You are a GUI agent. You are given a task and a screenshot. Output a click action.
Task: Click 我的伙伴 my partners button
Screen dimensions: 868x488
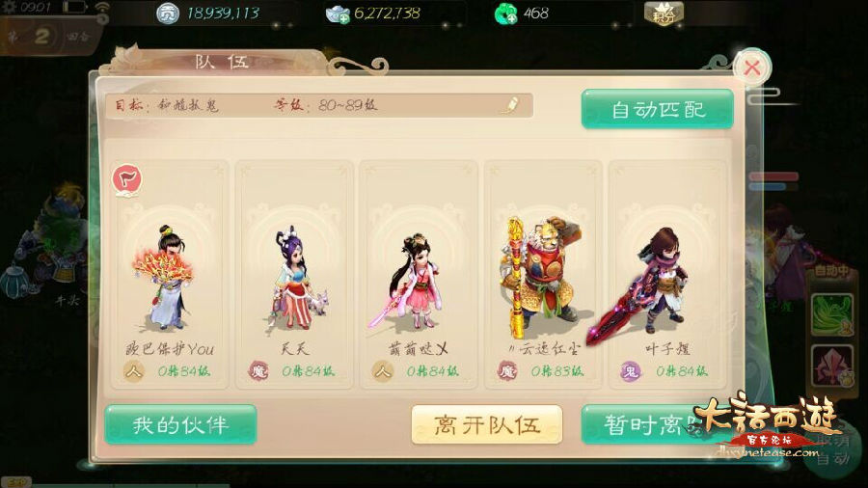[x=180, y=424]
